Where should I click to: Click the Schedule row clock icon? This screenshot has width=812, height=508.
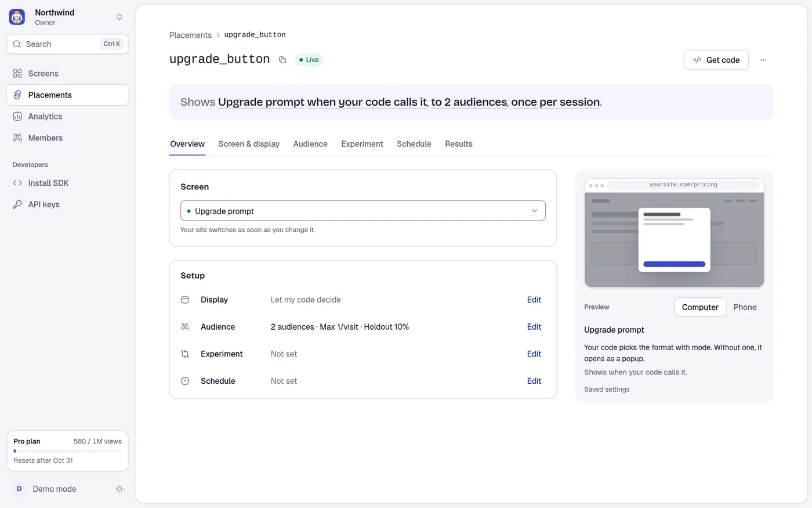coord(185,381)
